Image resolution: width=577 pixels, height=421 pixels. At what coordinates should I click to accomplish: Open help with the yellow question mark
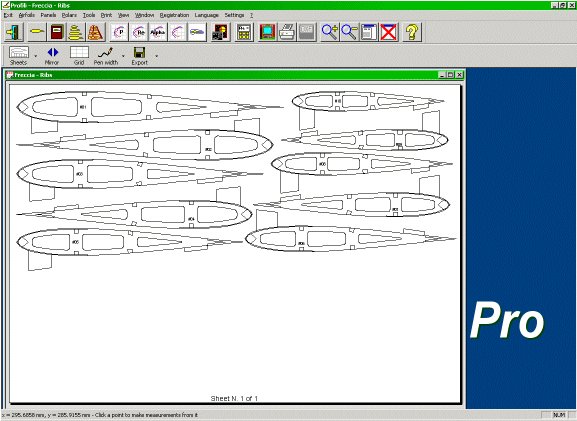412,32
